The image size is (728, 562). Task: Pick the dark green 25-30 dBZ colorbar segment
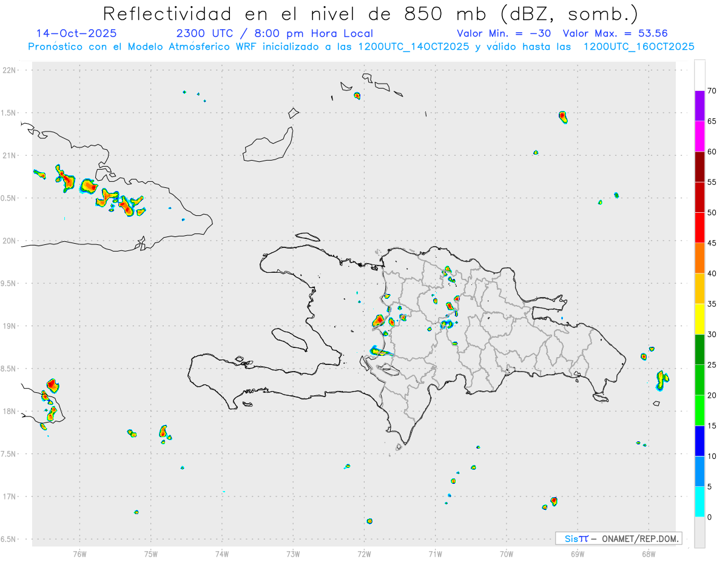pos(699,350)
